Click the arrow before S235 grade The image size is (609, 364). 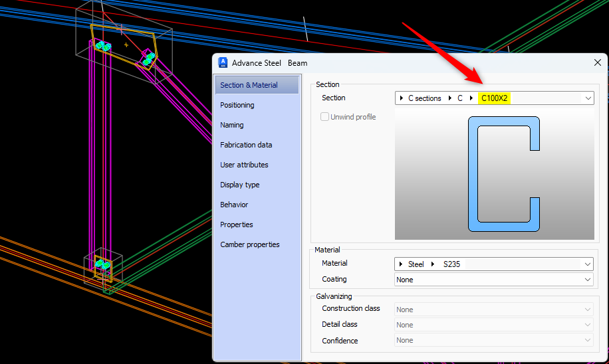(x=433, y=264)
